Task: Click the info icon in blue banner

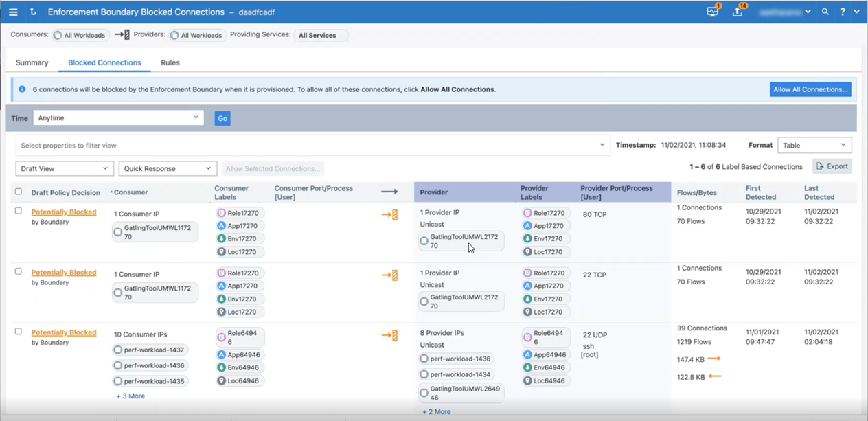Action: [x=22, y=89]
